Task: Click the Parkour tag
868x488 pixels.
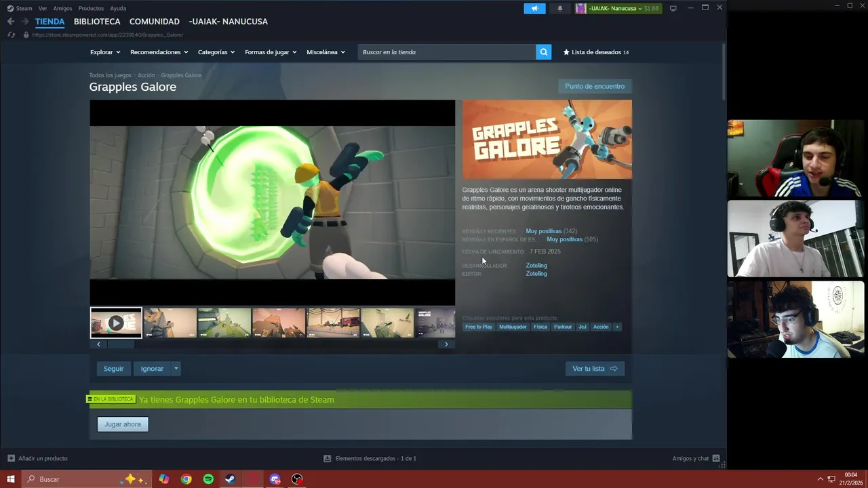Action: [563, 327]
